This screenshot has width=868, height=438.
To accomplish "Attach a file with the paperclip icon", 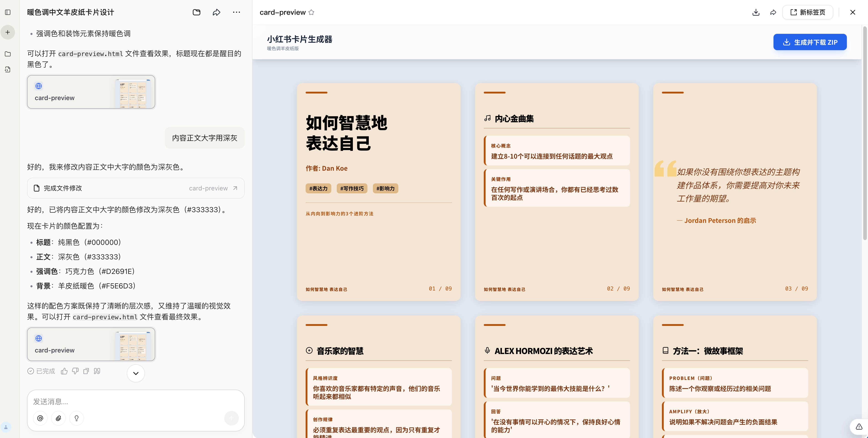I will (x=58, y=418).
